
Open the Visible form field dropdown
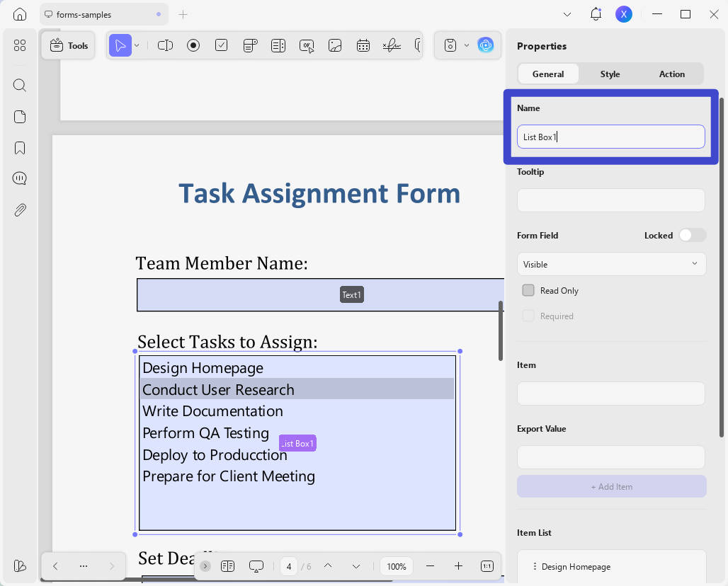pos(611,264)
